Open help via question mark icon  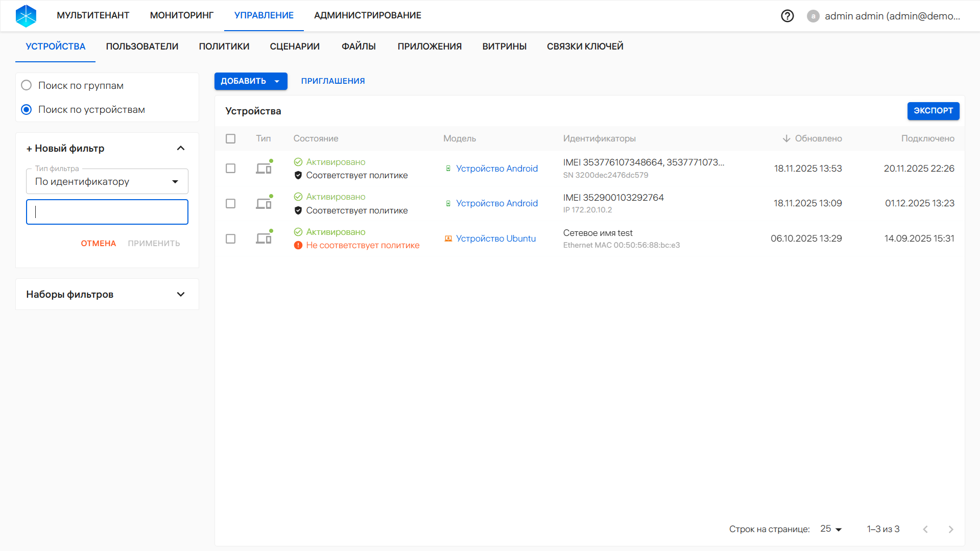(787, 16)
